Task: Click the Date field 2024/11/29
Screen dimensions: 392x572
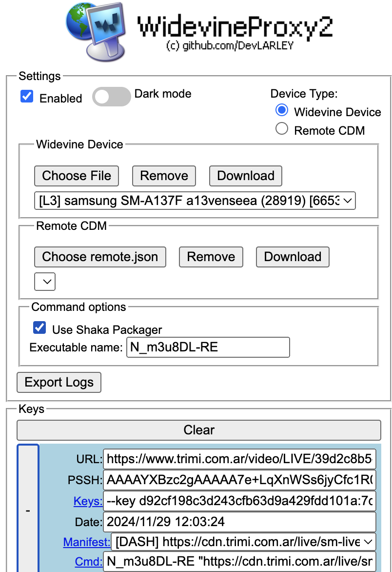Action: point(240,522)
